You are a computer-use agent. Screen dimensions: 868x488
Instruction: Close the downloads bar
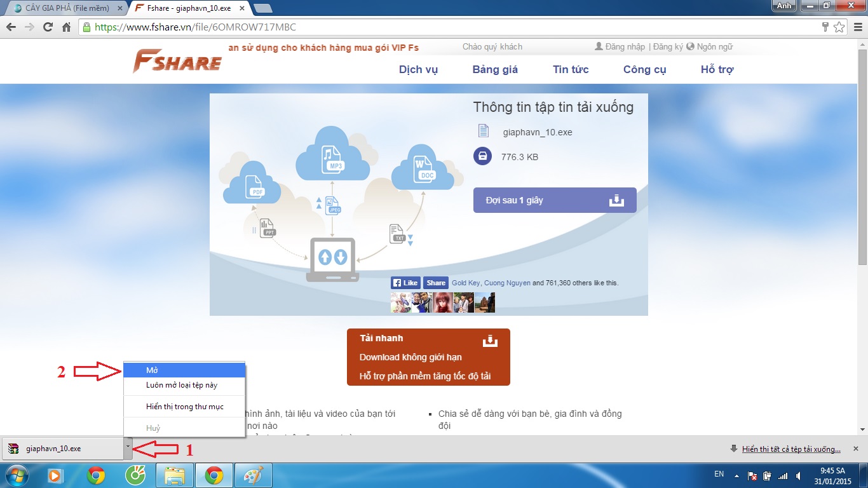tap(855, 449)
